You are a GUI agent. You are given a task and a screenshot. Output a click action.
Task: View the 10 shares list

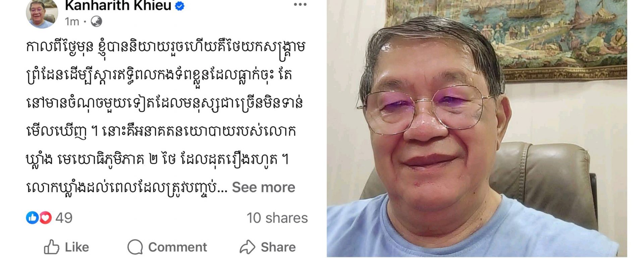pos(277,218)
